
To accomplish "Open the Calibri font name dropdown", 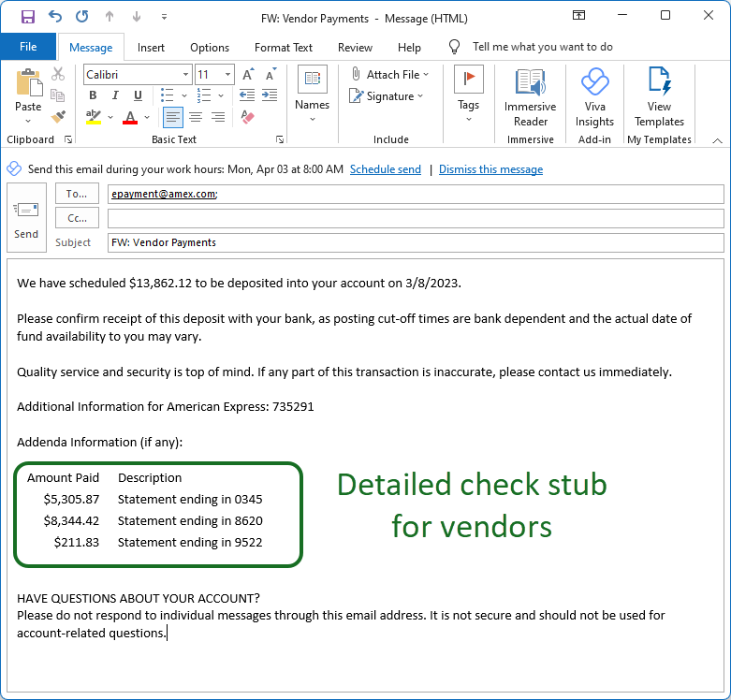I will pyautogui.click(x=185, y=75).
